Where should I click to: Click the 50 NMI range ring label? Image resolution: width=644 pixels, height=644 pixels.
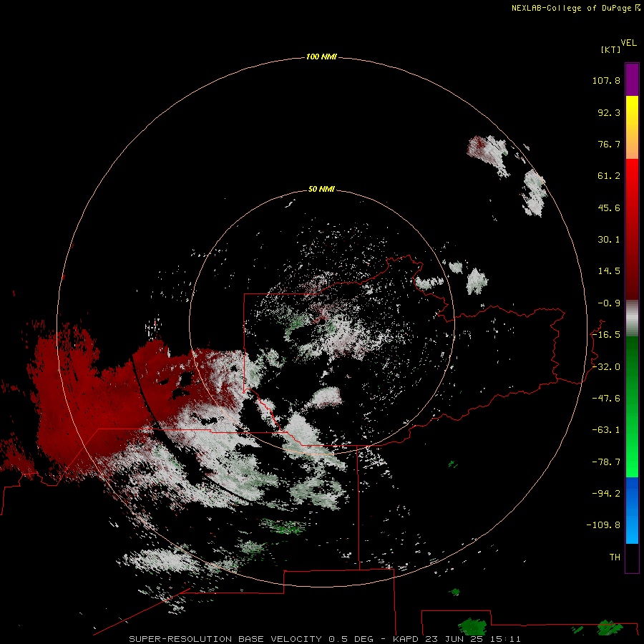321,189
